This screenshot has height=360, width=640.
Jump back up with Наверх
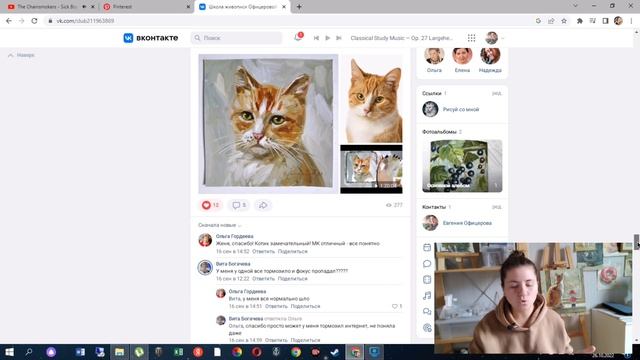point(21,55)
